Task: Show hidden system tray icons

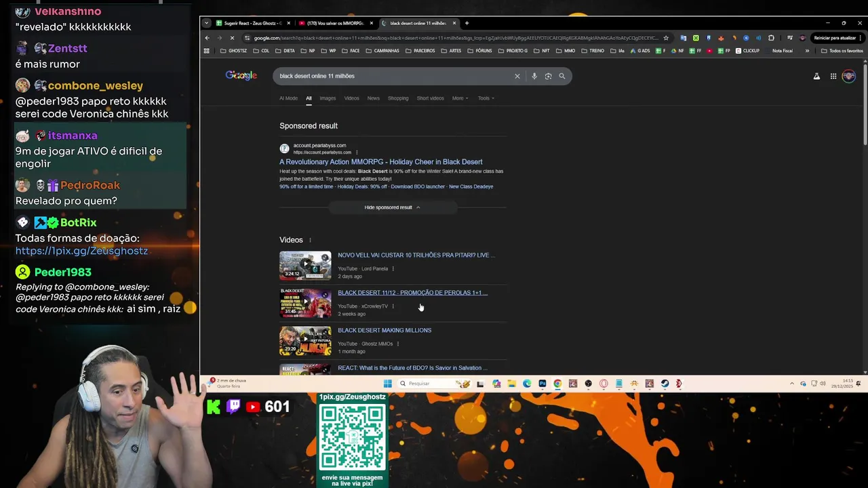Action: click(791, 384)
